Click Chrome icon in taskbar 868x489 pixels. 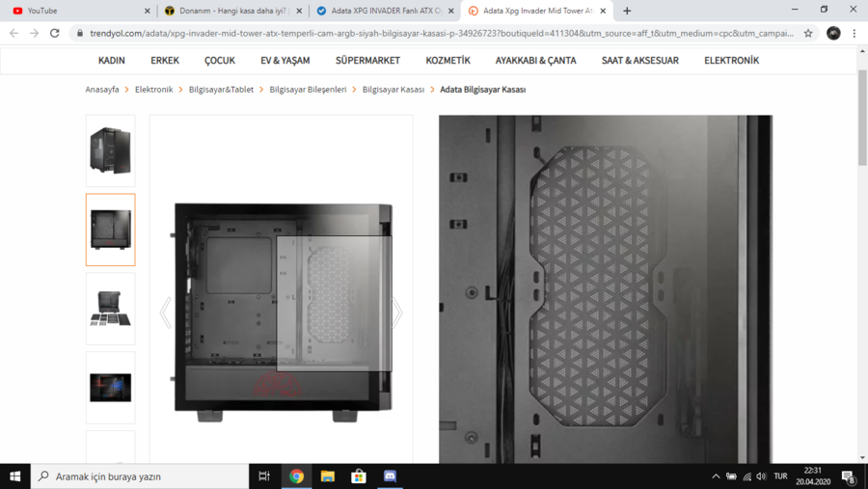click(297, 476)
